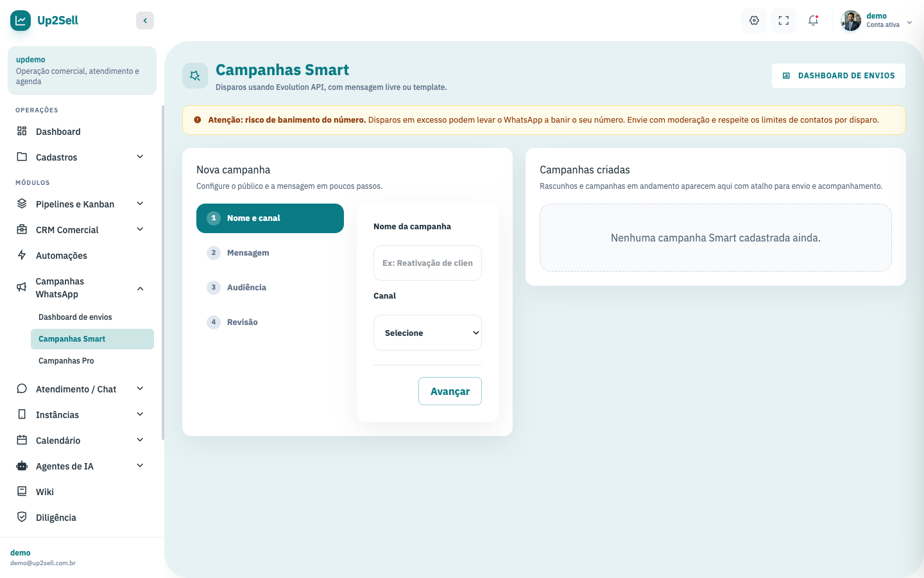Viewport: 924px width, 578px height.
Task: Open the settings gear in the top bar
Action: (754, 21)
